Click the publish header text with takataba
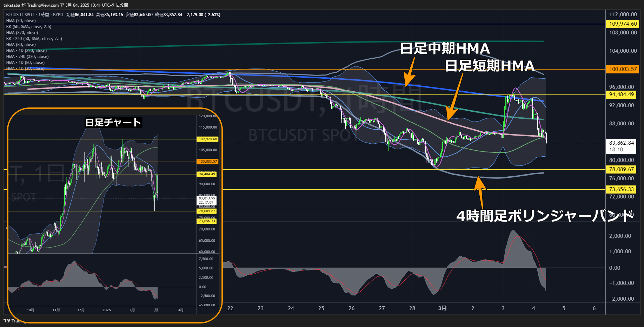This screenshot has height=327, width=644. pos(66,5)
